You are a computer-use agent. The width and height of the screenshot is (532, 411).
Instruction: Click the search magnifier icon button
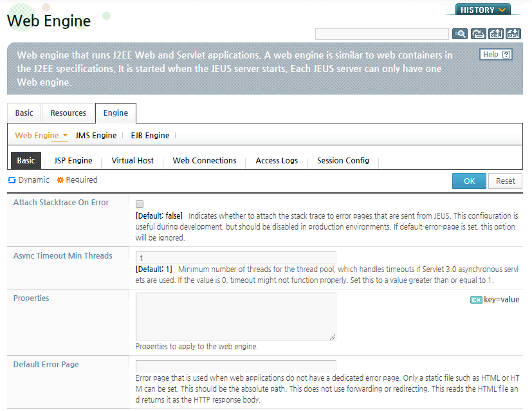(x=460, y=34)
